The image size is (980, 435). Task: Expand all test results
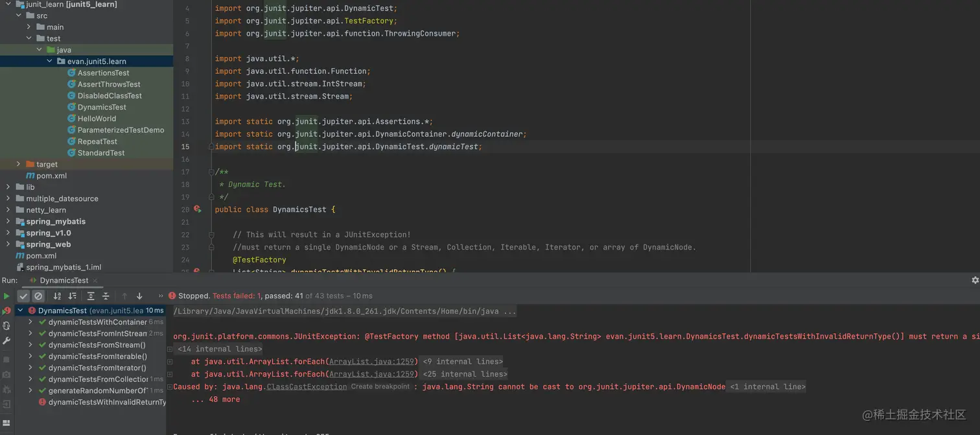pos(91,296)
